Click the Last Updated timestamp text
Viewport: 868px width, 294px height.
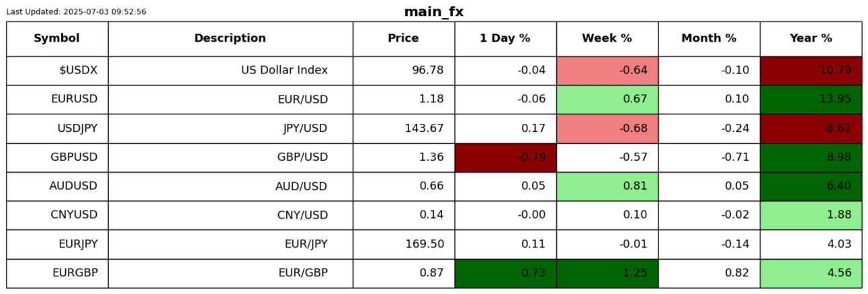click(76, 12)
